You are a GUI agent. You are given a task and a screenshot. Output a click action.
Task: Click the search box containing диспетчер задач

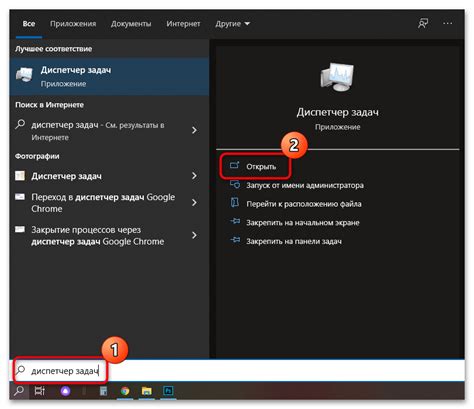[x=237, y=371]
